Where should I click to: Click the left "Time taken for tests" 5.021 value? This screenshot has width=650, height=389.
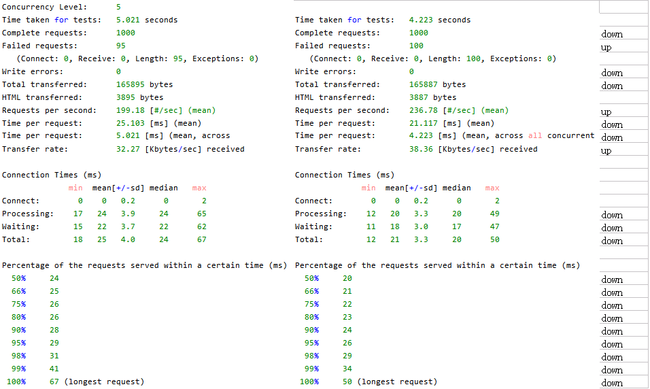tap(128, 20)
